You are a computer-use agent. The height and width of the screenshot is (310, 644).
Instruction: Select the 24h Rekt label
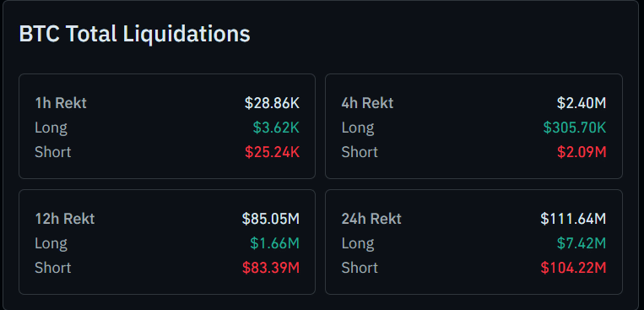click(371, 219)
